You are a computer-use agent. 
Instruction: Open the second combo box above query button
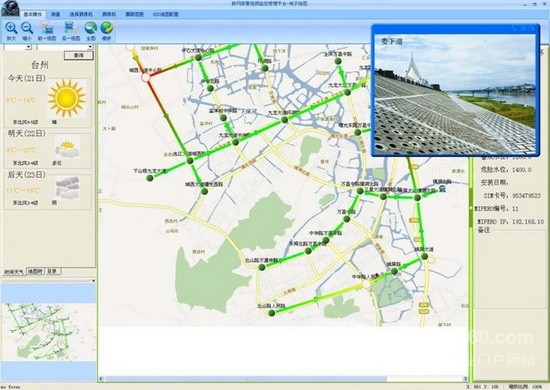pyautogui.click(x=65, y=47)
